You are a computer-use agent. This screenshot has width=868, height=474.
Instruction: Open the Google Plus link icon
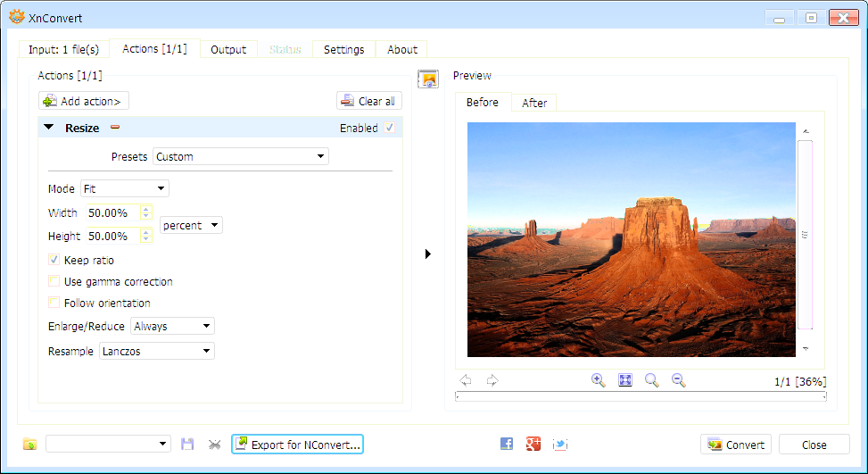[533, 445]
